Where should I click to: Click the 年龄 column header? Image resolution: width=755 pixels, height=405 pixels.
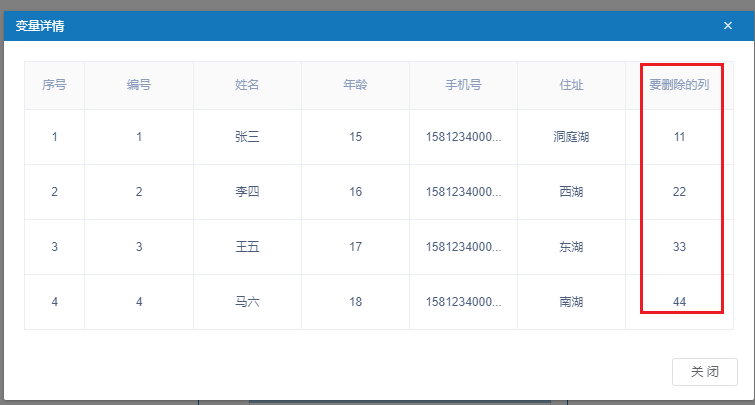point(355,85)
